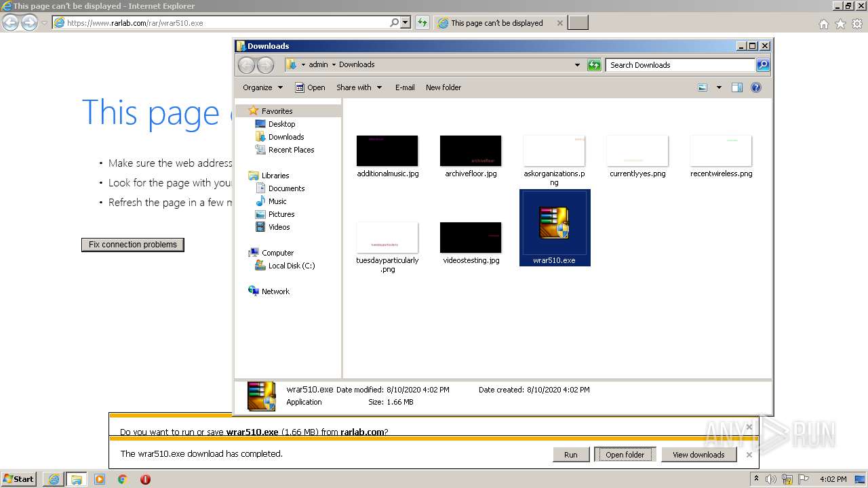Open address bar history dropdown in Explorer
The height and width of the screenshot is (488, 868).
577,65
